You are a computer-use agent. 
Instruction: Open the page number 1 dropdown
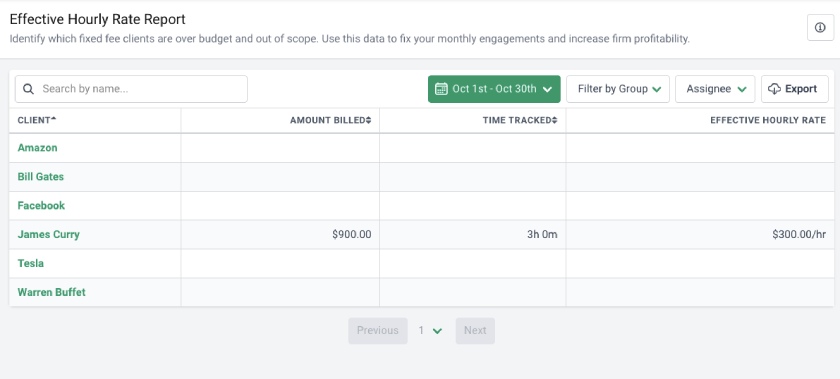[431, 331]
